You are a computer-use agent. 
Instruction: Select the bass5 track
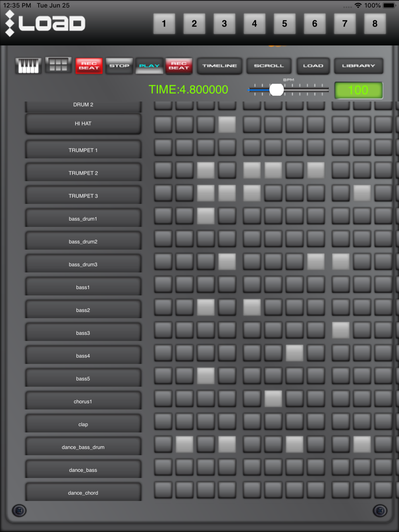pos(83,378)
